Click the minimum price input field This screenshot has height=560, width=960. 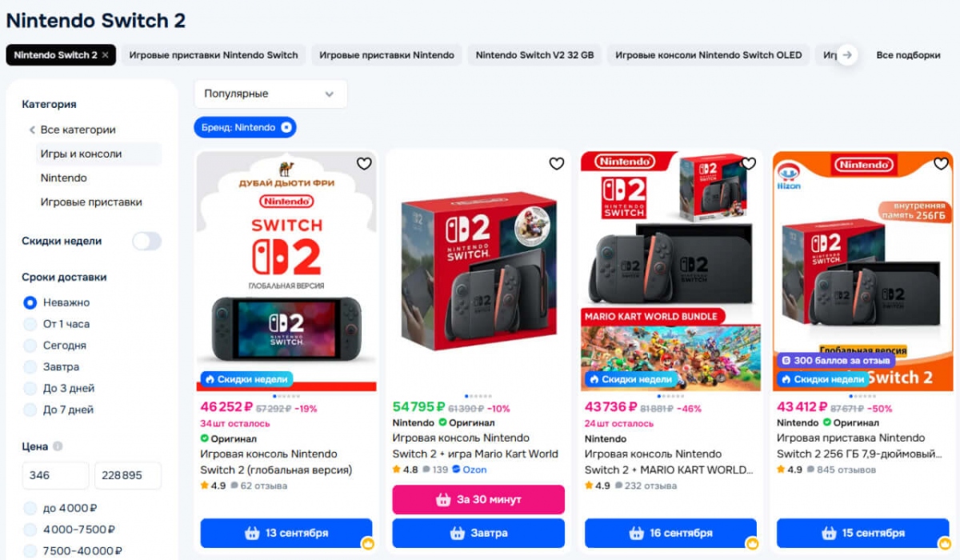pyautogui.click(x=55, y=475)
